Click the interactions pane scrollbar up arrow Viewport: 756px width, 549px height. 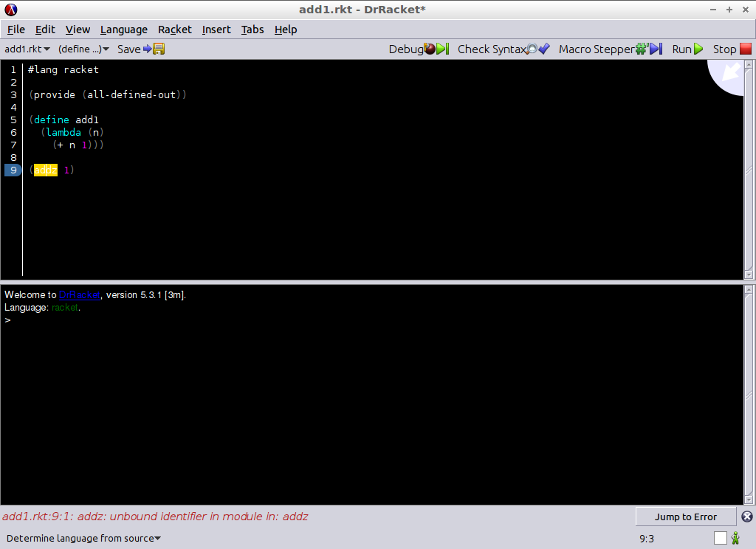click(749, 290)
